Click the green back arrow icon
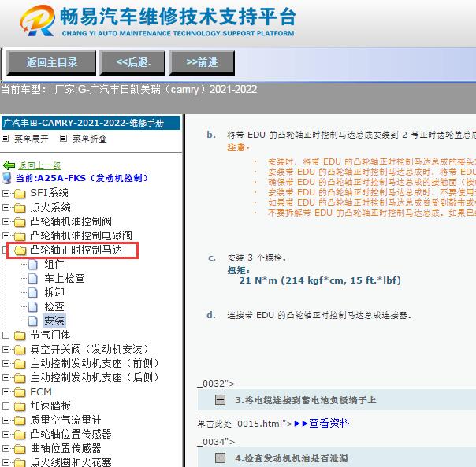 pyautogui.click(x=9, y=165)
